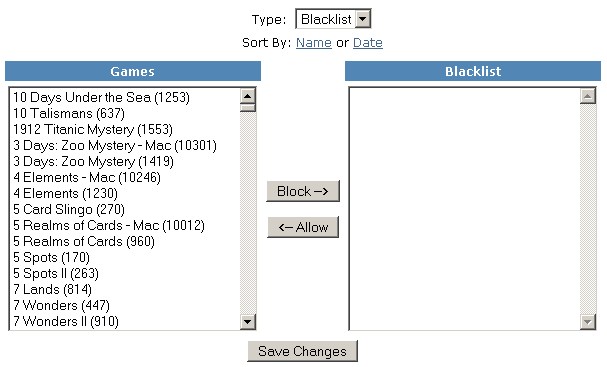Sort games by Date link
The width and height of the screenshot is (607, 367).
click(368, 43)
